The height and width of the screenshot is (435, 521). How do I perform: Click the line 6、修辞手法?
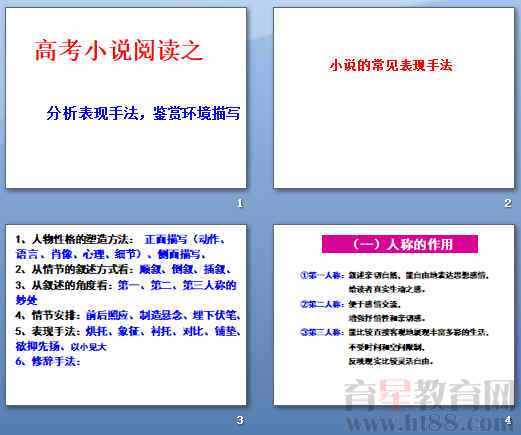point(48,361)
